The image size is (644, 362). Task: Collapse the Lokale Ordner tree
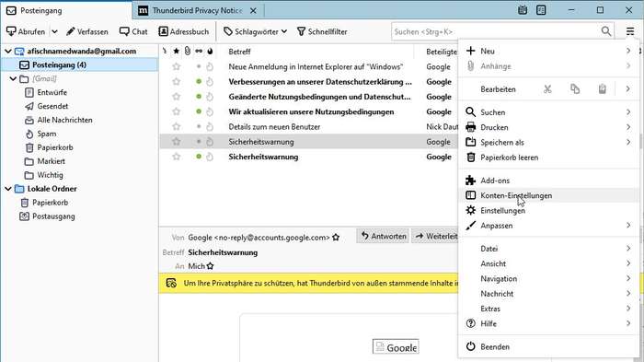[x=7, y=189]
